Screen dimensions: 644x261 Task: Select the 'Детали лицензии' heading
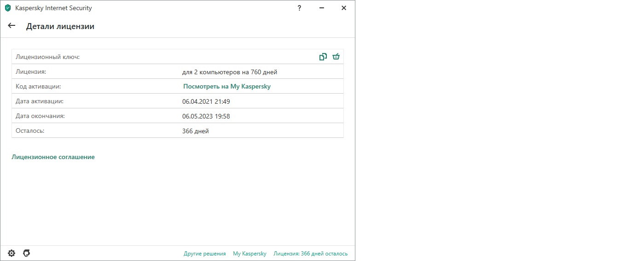tap(60, 26)
